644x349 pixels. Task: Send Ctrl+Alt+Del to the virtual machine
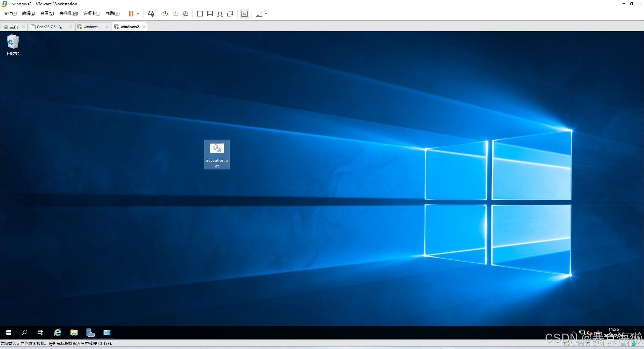(151, 14)
